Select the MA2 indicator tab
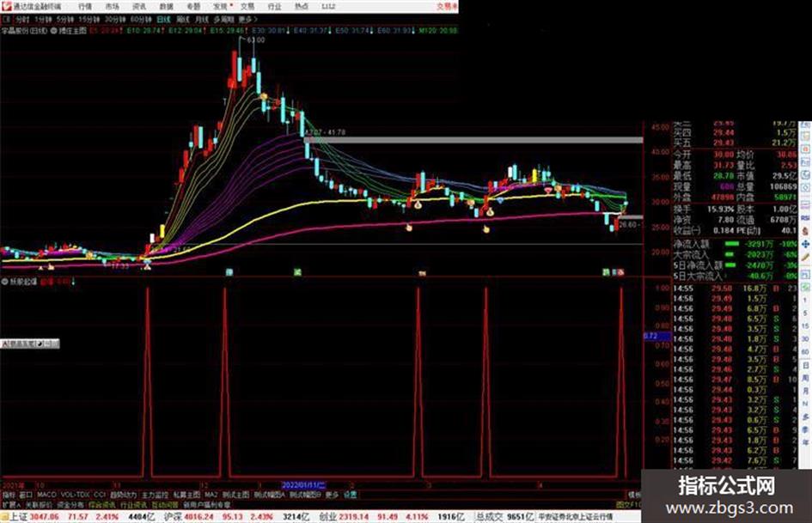This screenshot has width=812, height=523. point(211,495)
